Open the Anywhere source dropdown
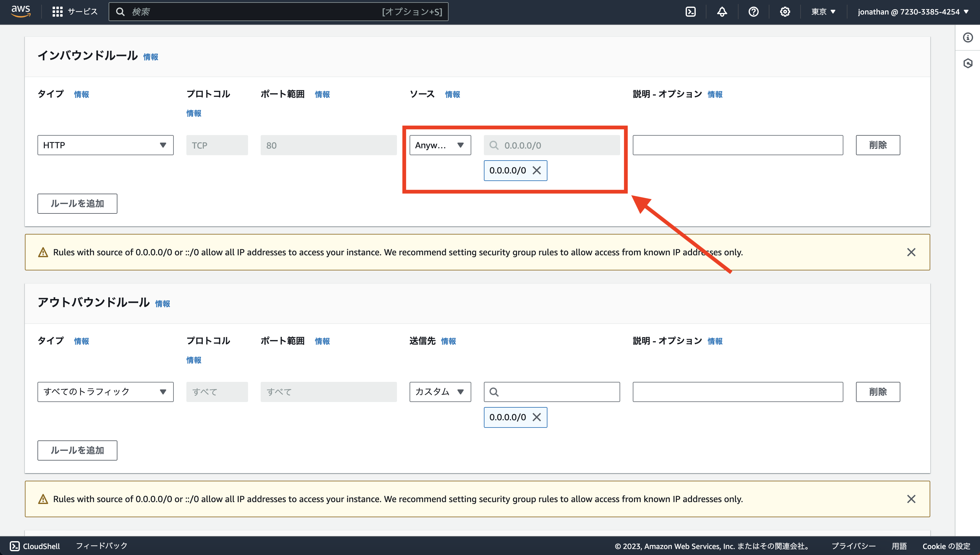This screenshot has width=980, height=555. point(440,145)
